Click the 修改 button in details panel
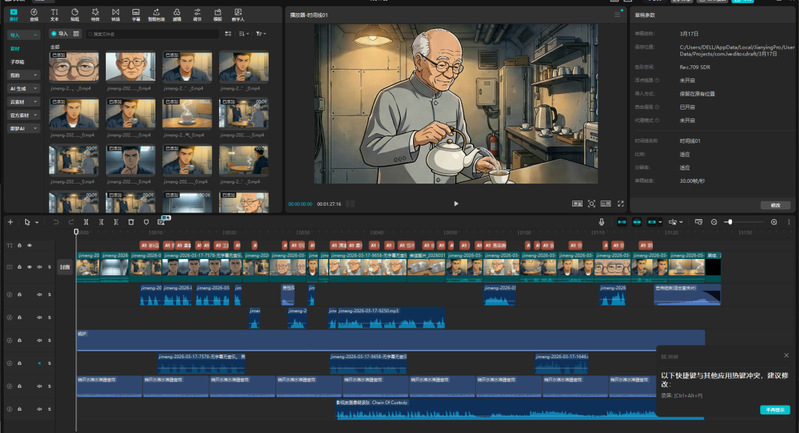This screenshot has height=433, width=799. (x=774, y=205)
